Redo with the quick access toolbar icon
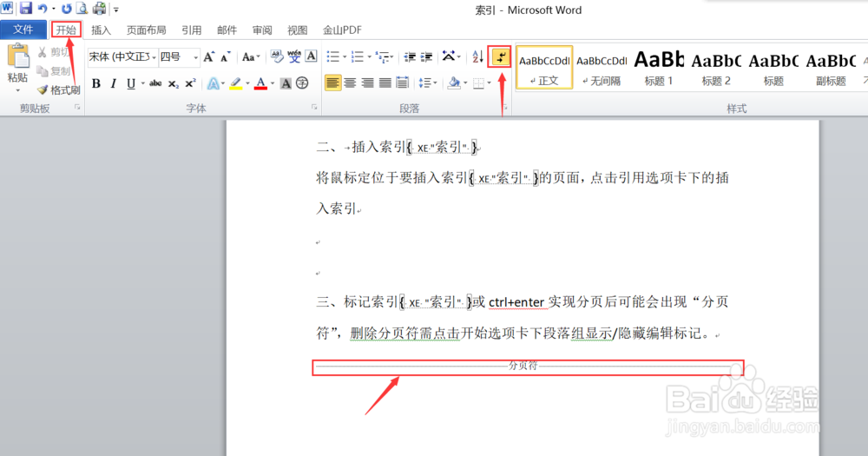 67,9
